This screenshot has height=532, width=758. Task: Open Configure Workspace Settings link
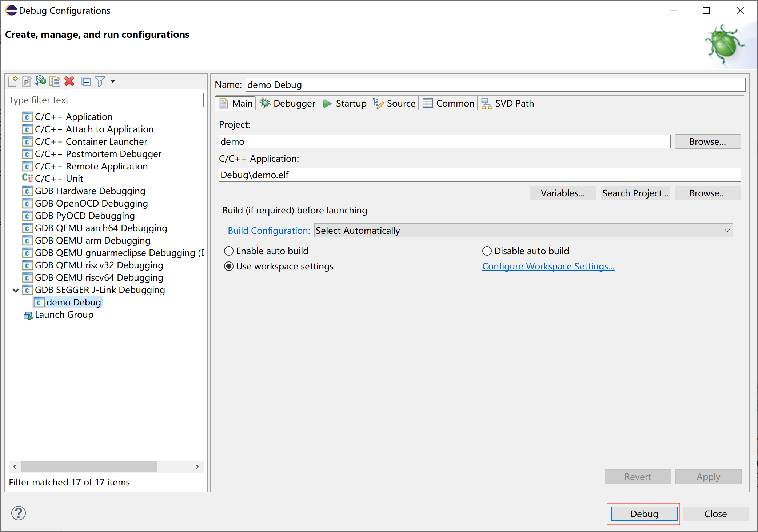(x=548, y=266)
